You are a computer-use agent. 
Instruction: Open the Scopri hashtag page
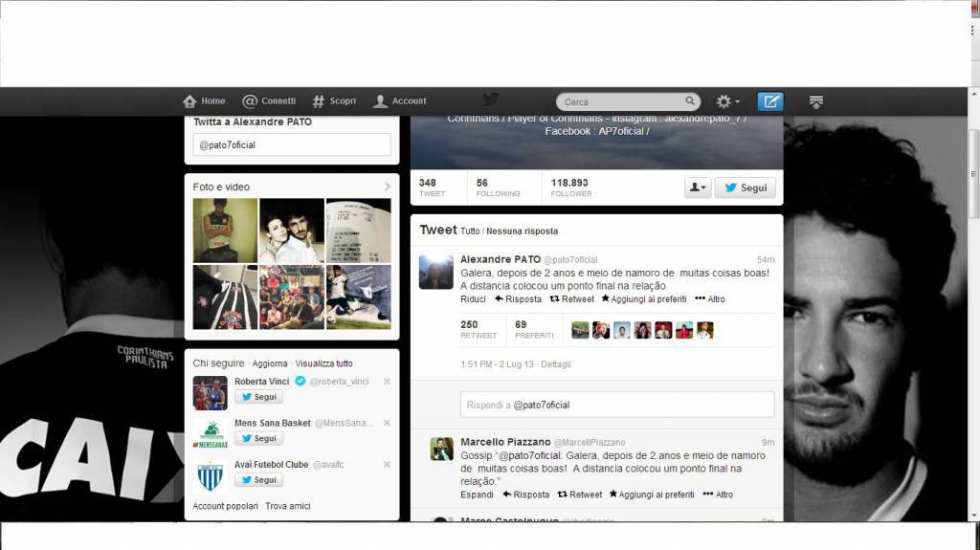pos(334,101)
